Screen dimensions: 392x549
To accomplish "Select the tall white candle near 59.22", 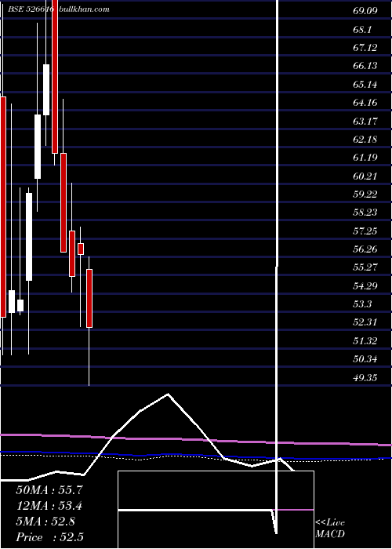I will pyautogui.click(x=29, y=237).
